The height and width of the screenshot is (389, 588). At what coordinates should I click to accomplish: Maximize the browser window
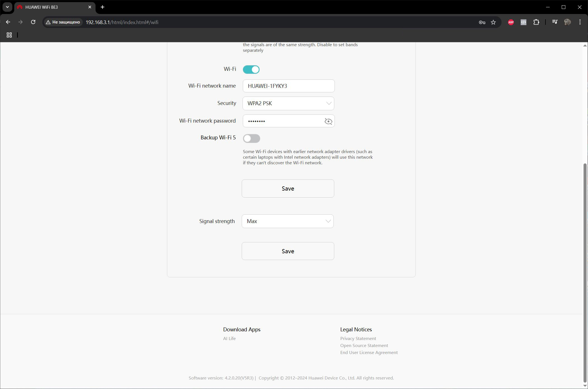(563, 7)
